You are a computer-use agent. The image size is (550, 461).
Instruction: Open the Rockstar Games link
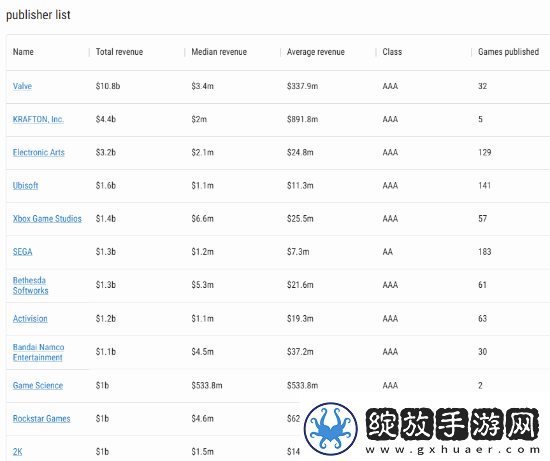pos(41,419)
